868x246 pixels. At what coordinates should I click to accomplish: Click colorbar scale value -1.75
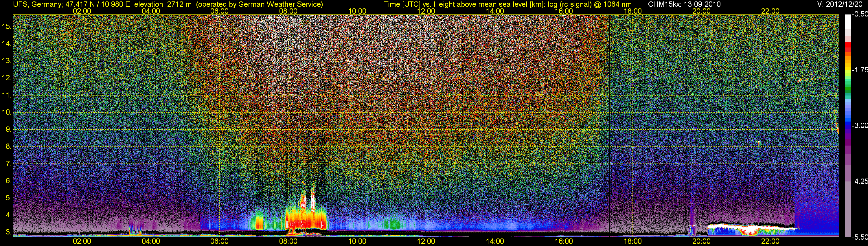860,70
